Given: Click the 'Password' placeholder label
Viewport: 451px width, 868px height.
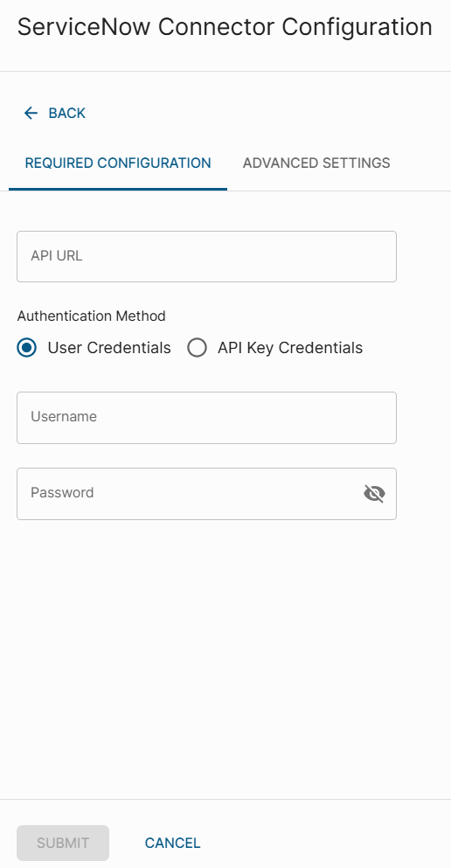Looking at the screenshot, I should point(62,492).
